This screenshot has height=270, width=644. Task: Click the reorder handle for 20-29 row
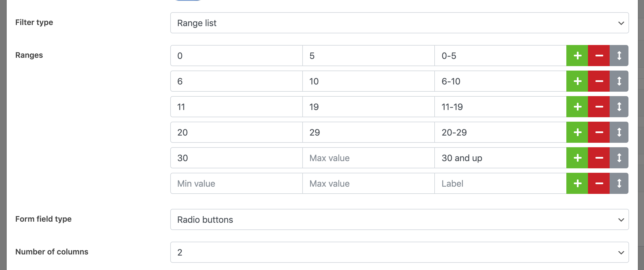619,132
